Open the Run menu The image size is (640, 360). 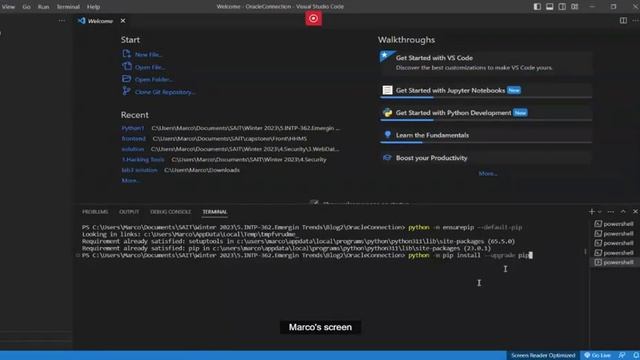(43, 7)
